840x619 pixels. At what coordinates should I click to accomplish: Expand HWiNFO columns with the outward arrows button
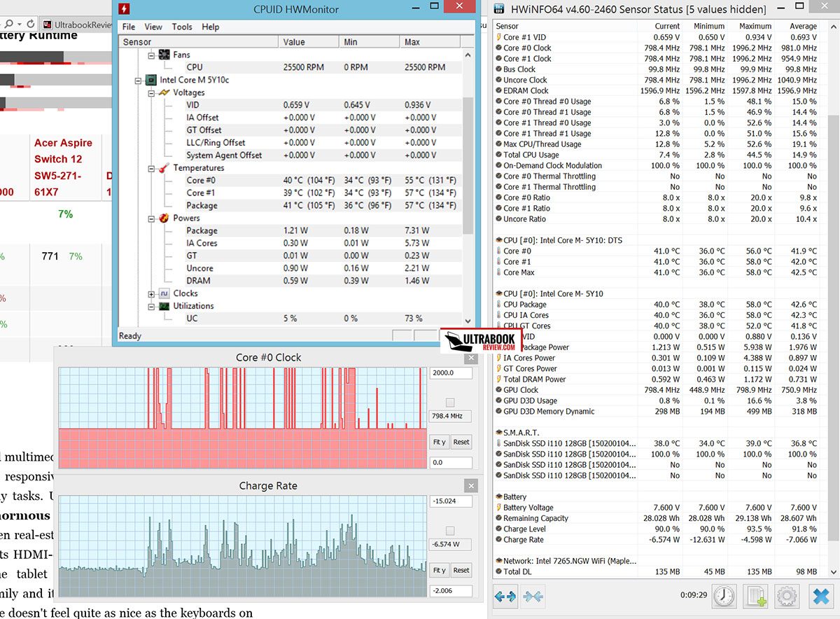[x=505, y=597]
